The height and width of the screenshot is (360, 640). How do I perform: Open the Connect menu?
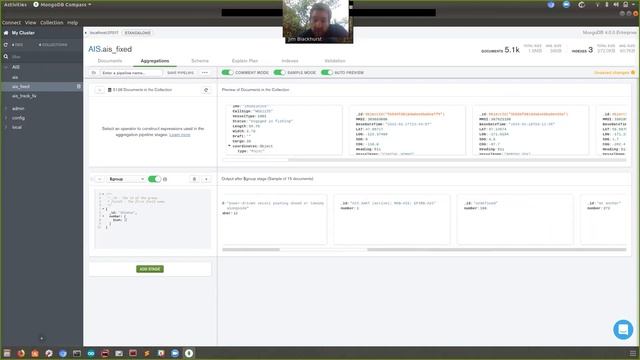point(11,22)
